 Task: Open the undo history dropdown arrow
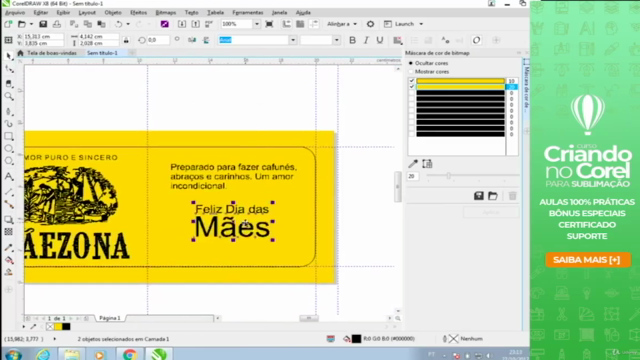128,24
